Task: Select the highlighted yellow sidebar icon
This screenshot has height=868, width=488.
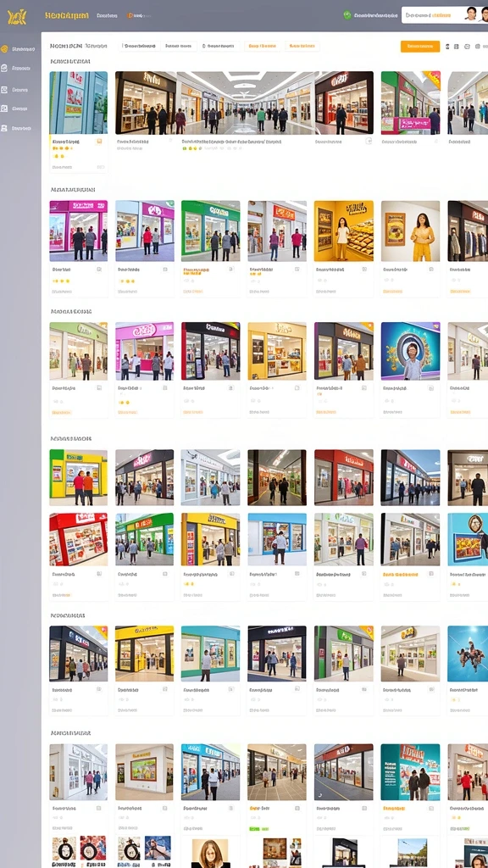Action: tap(4, 48)
